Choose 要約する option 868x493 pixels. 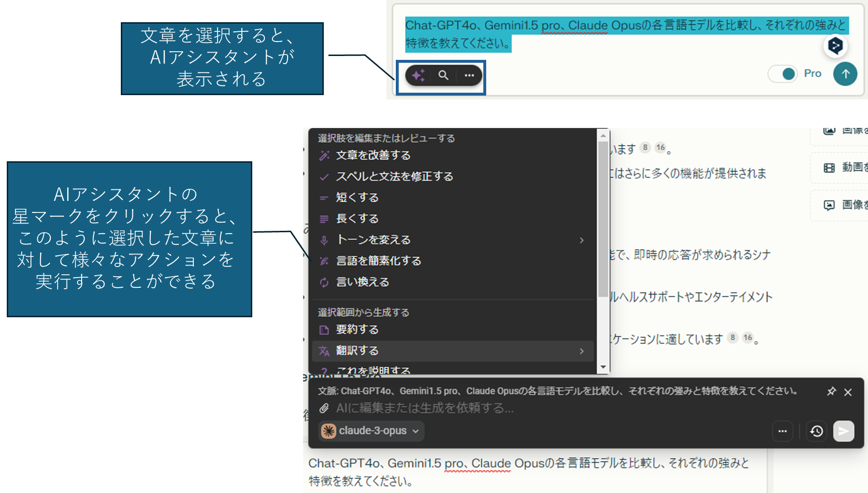pyautogui.click(x=453, y=330)
